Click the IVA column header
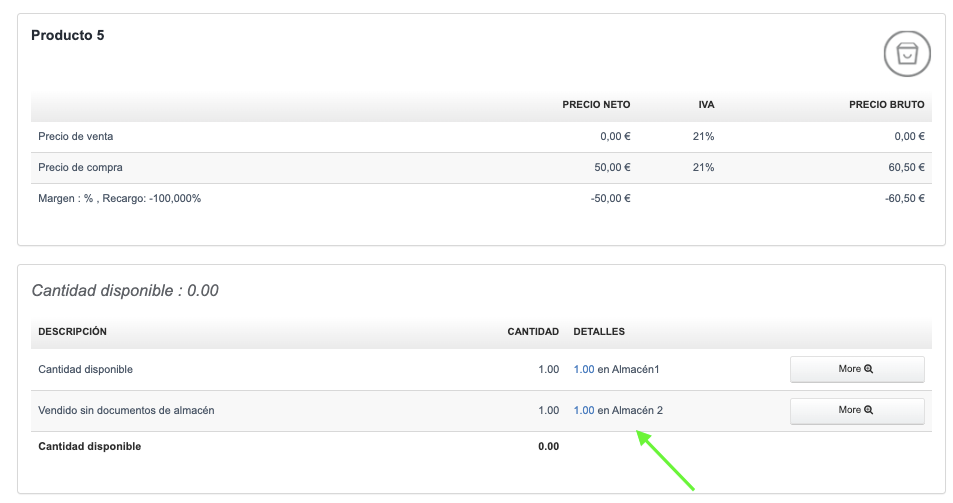The width and height of the screenshot is (953, 503). coord(706,105)
